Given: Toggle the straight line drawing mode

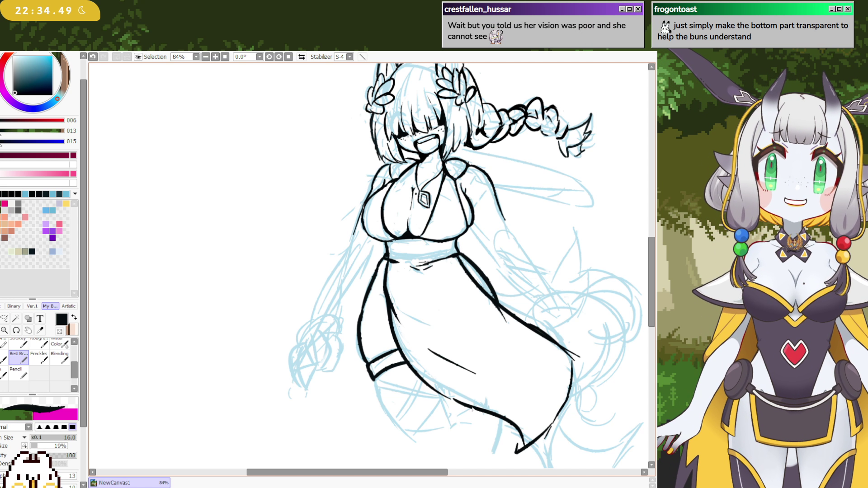Looking at the screenshot, I should (362, 56).
